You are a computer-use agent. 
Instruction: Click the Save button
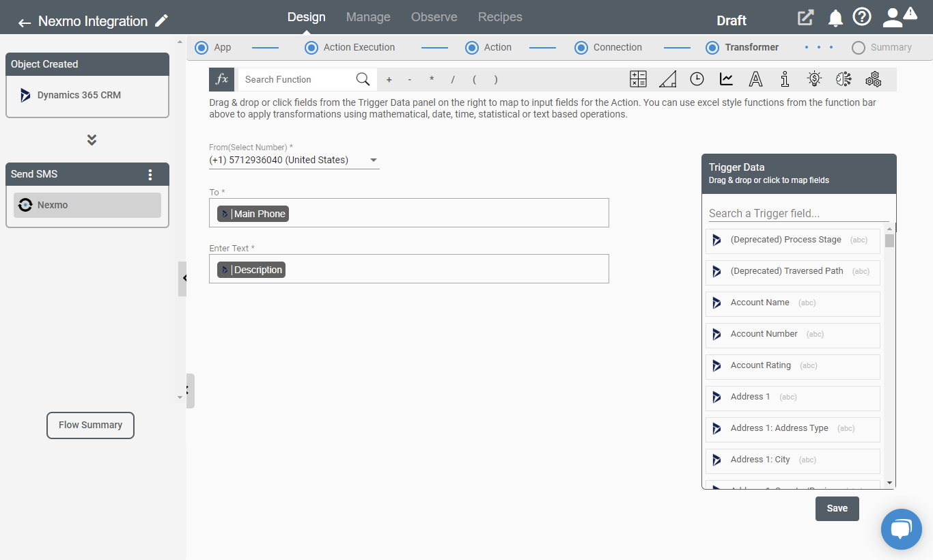pos(837,509)
